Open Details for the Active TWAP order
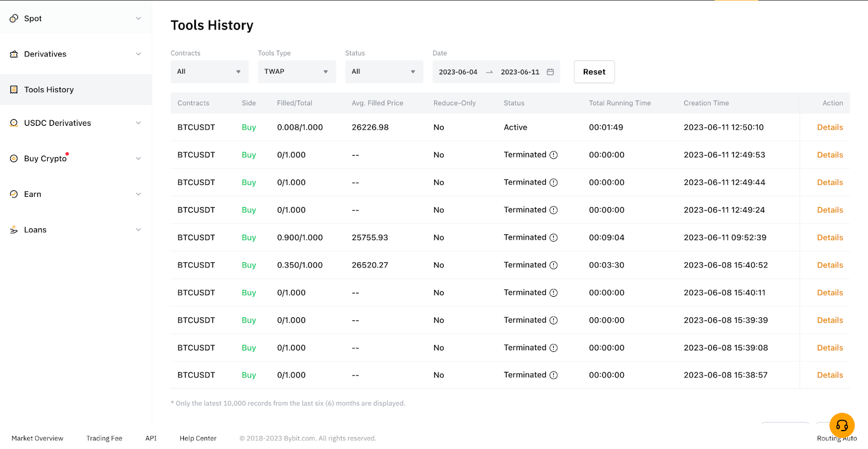Image resolution: width=868 pixels, height=449 pixels. [829, 127]
